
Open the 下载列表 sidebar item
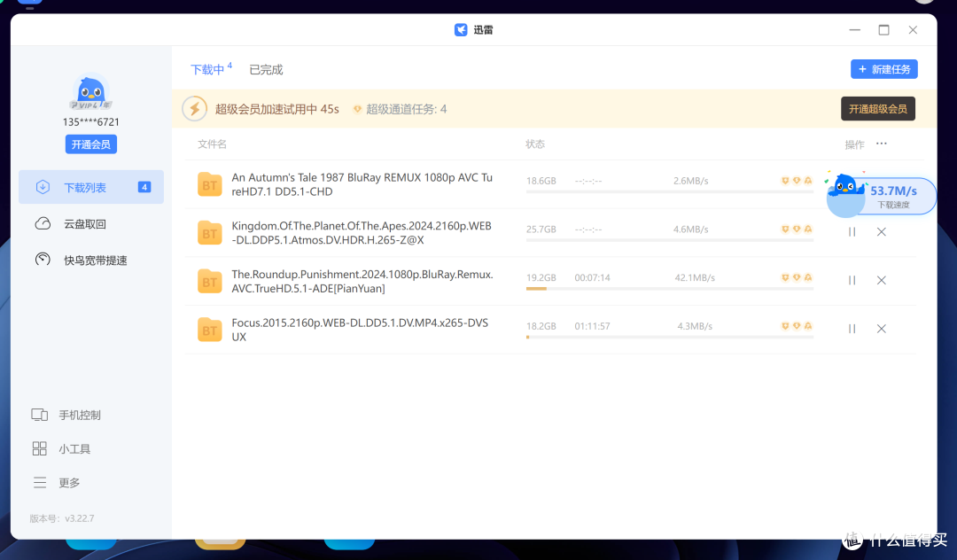[x=91, y=187]
